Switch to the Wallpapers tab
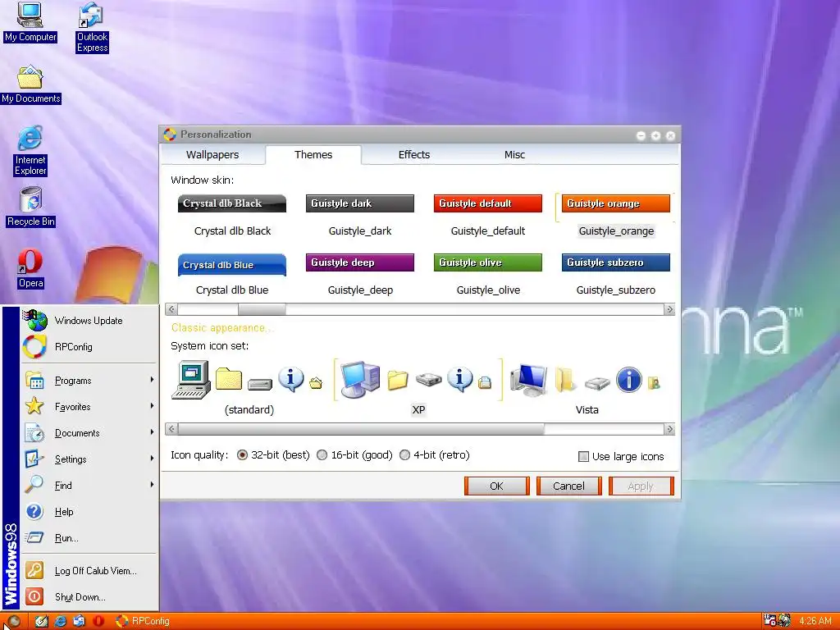This screenshot has width=840, height=630. click(212, 155)
